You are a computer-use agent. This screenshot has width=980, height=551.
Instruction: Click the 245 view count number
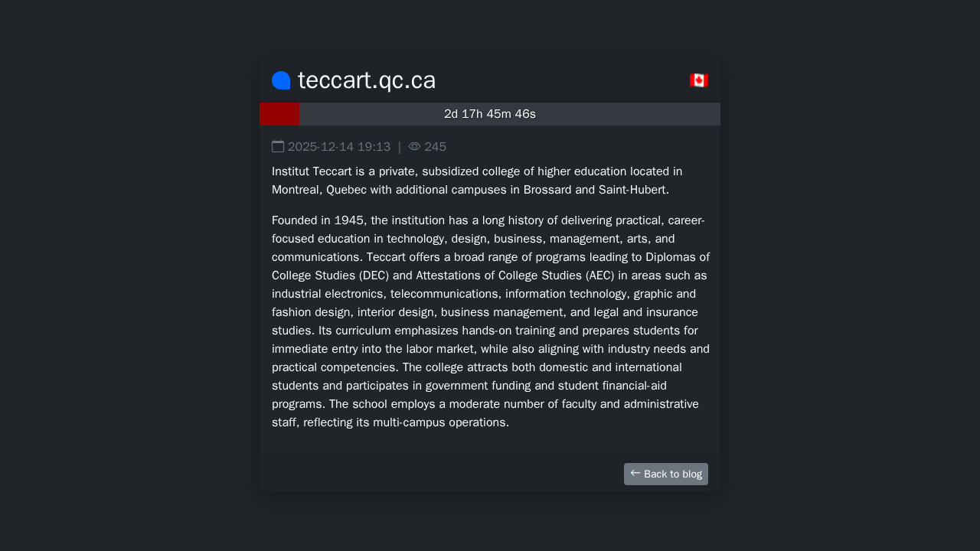click(436, 147)
